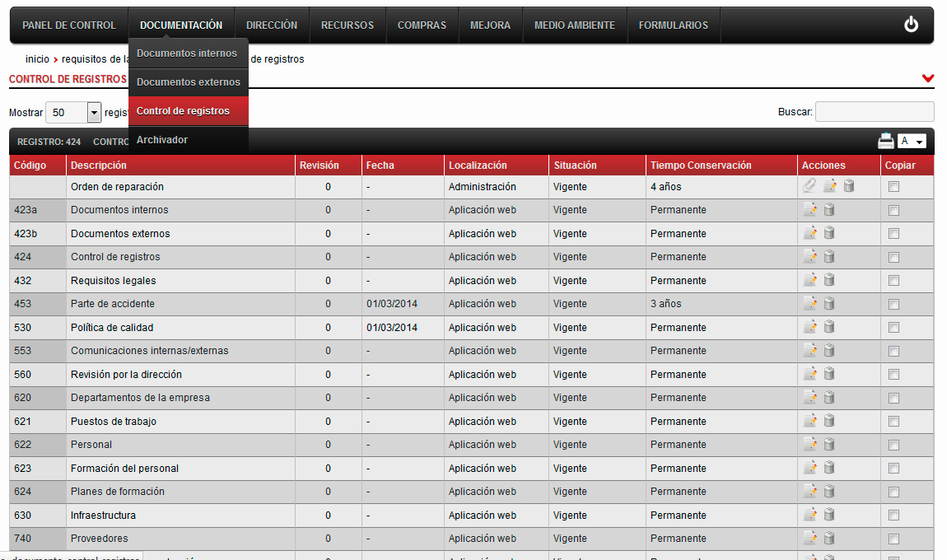The image size is (947, 560).
Task: Open the A font size dropdown
Action: [x=912, y=142]
